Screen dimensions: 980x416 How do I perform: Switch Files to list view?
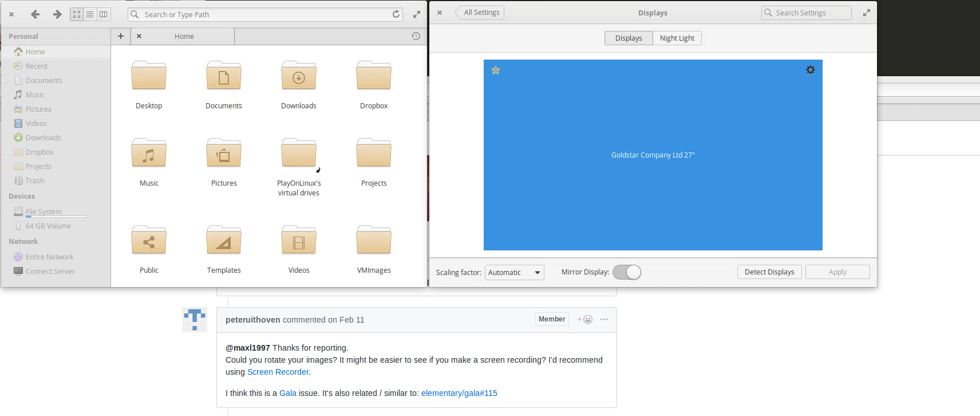(90, 14)
